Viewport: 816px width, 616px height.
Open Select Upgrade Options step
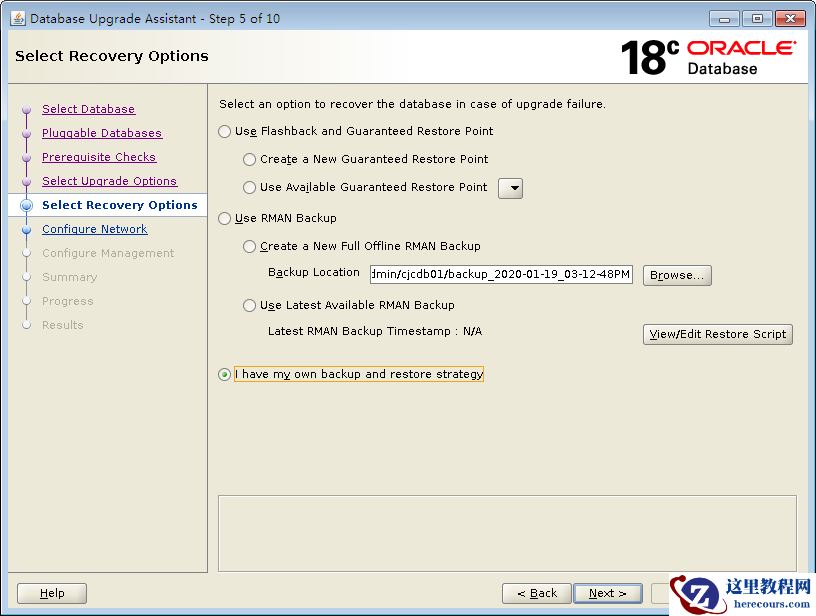click(x=109, y=181)
